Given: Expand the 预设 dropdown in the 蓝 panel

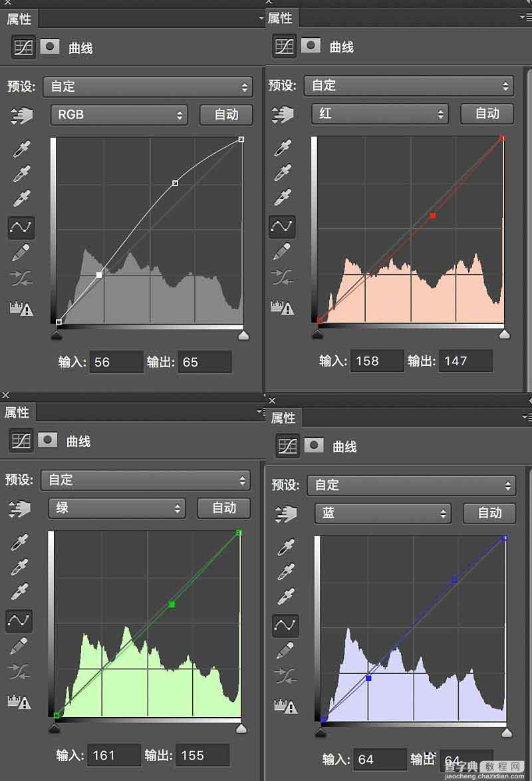Looking at the screenshot, I should coord(411,485).
